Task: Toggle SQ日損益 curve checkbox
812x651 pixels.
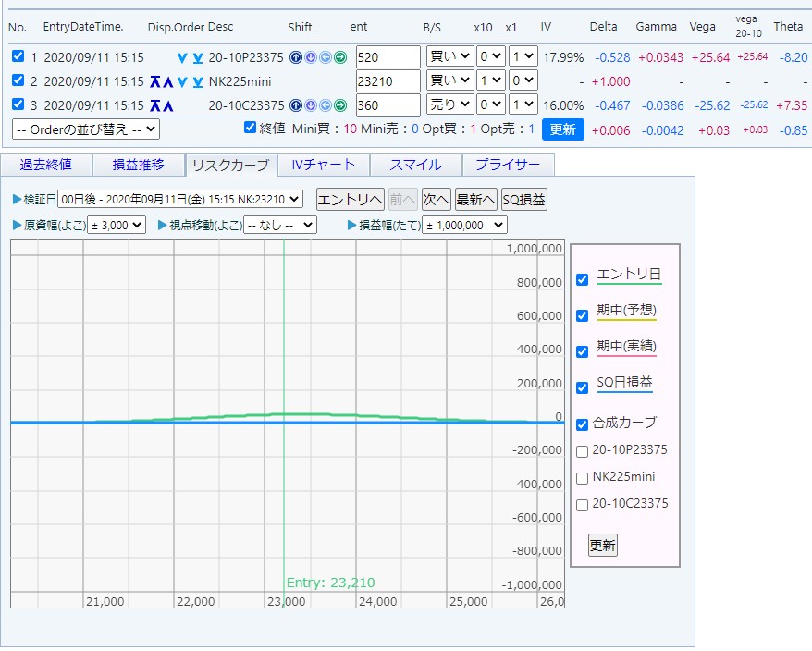Action: (x=582, y=387)
